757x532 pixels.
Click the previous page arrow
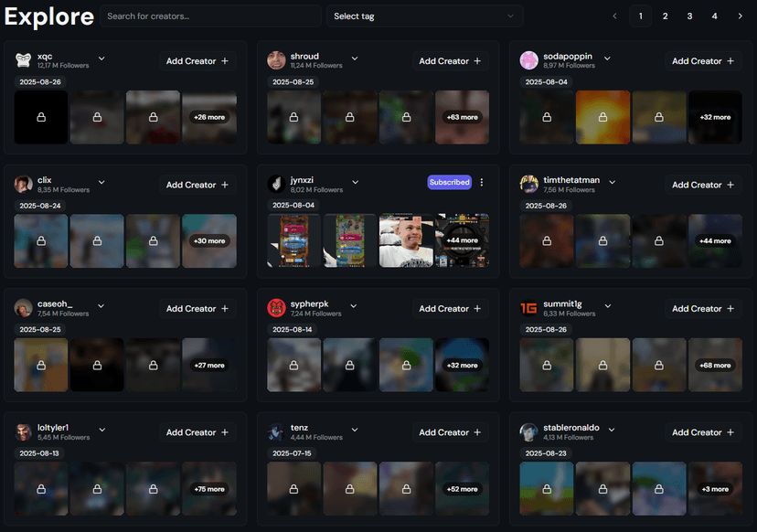pos(614,16)
